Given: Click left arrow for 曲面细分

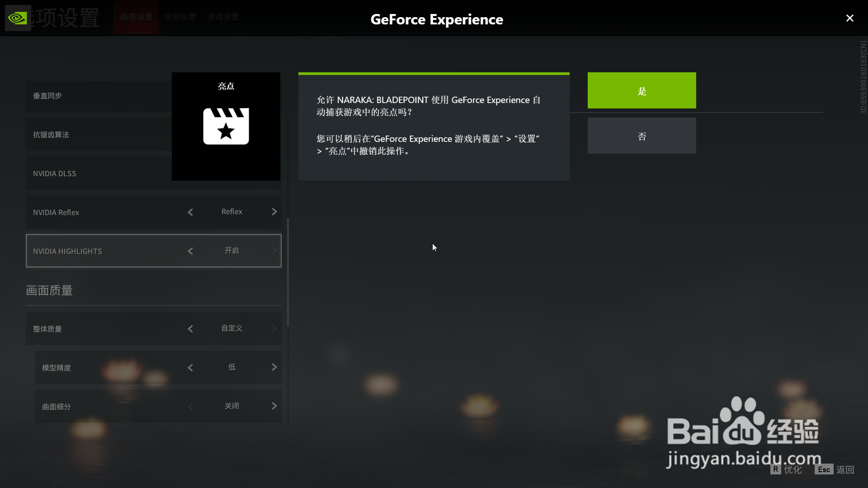Looking at the screenshot, I should 190,406.
